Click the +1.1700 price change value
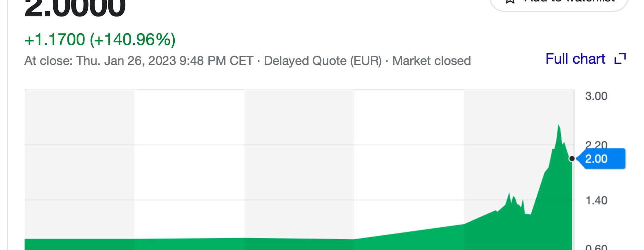The image size is (644, 250). click(55, 40)
